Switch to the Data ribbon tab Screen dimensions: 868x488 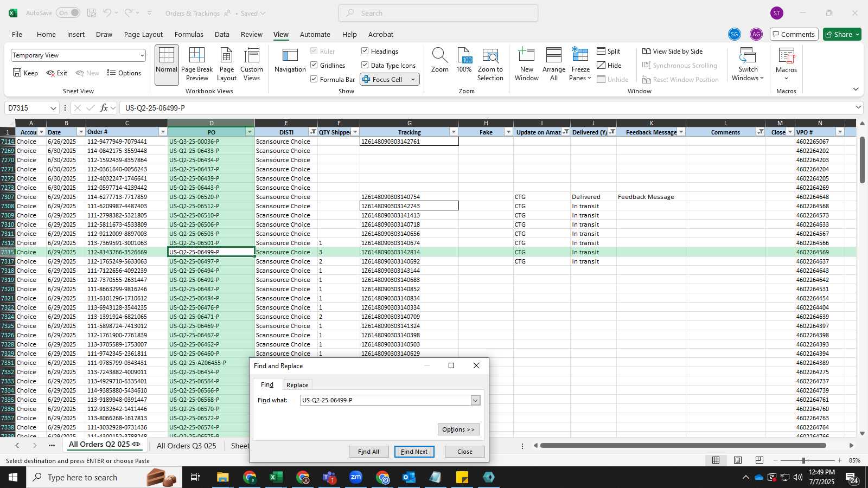point(222,34)
